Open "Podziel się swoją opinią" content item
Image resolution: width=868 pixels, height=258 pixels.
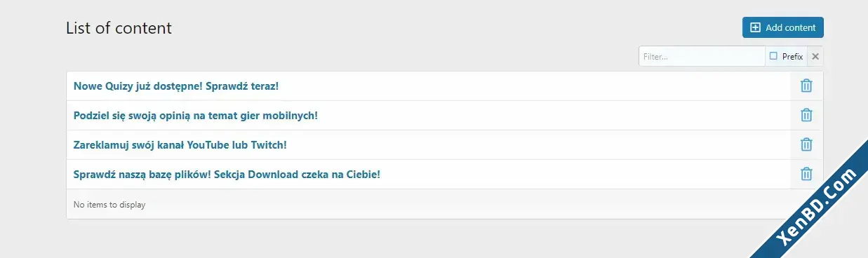pos(196,115)
